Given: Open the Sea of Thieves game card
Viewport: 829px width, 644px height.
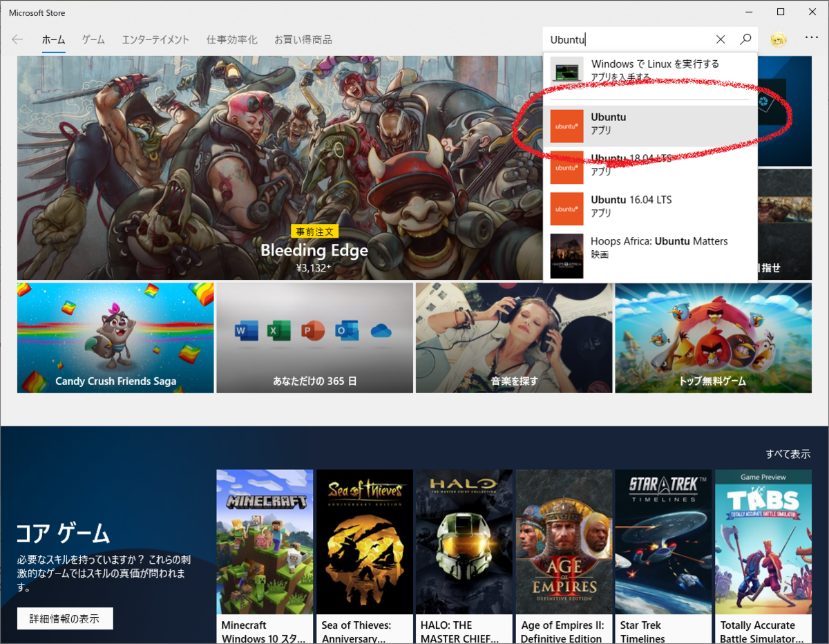Looking at the screenshot, I should [365, 557].
